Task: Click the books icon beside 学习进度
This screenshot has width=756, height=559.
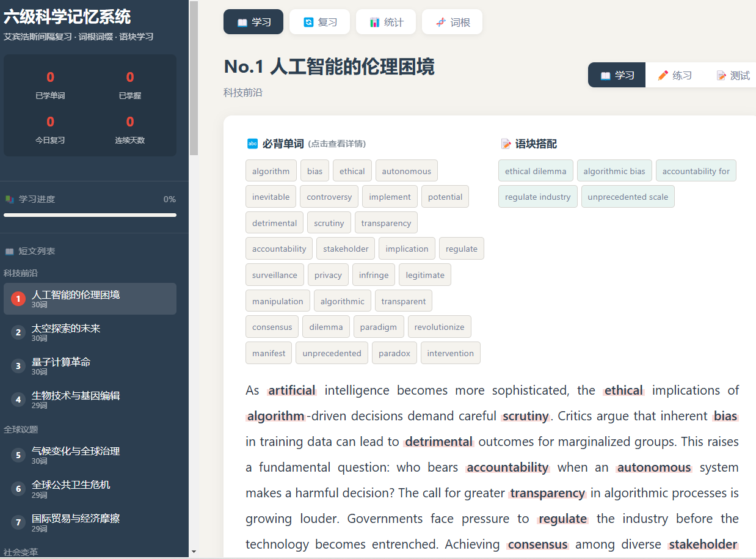Action: (x=9, y=199)
